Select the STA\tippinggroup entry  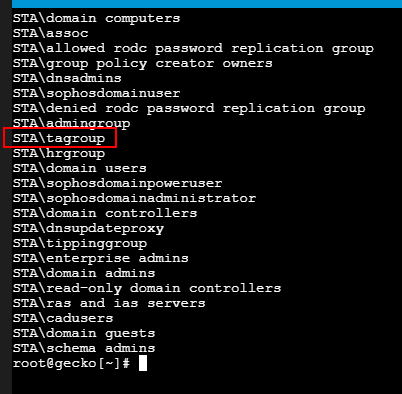(x=80, y=244)
